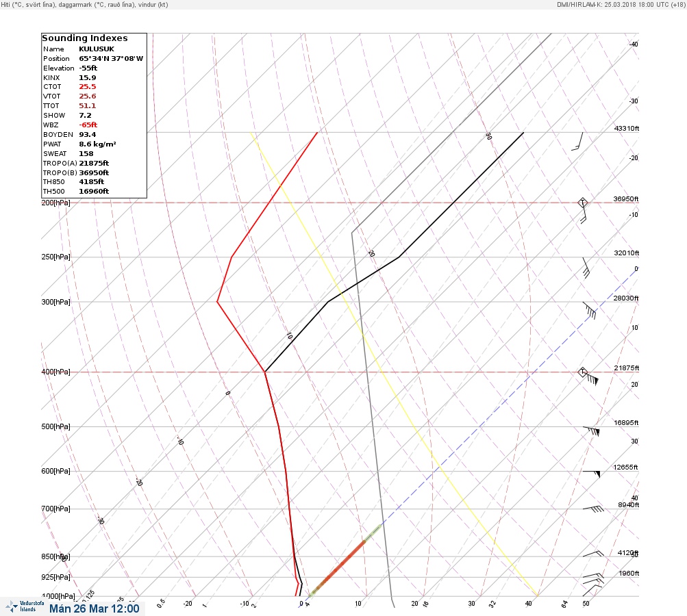
Task: Click the wind barb at the 250 hPa level
Action: click(x=586, y=268)
